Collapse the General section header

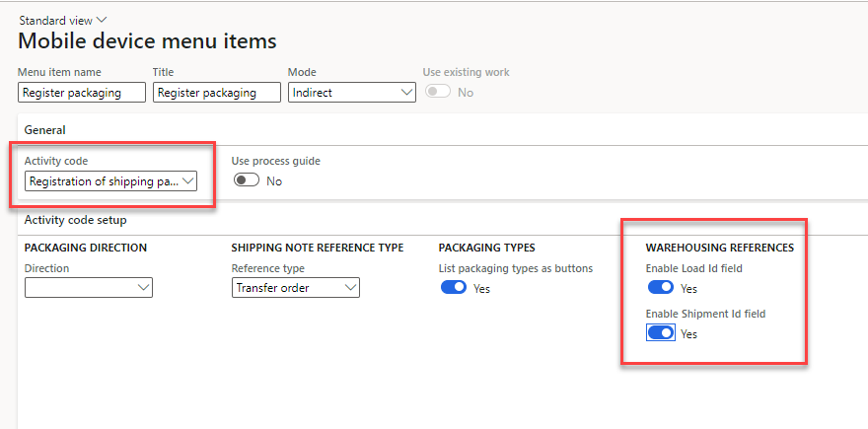[45, 130]
